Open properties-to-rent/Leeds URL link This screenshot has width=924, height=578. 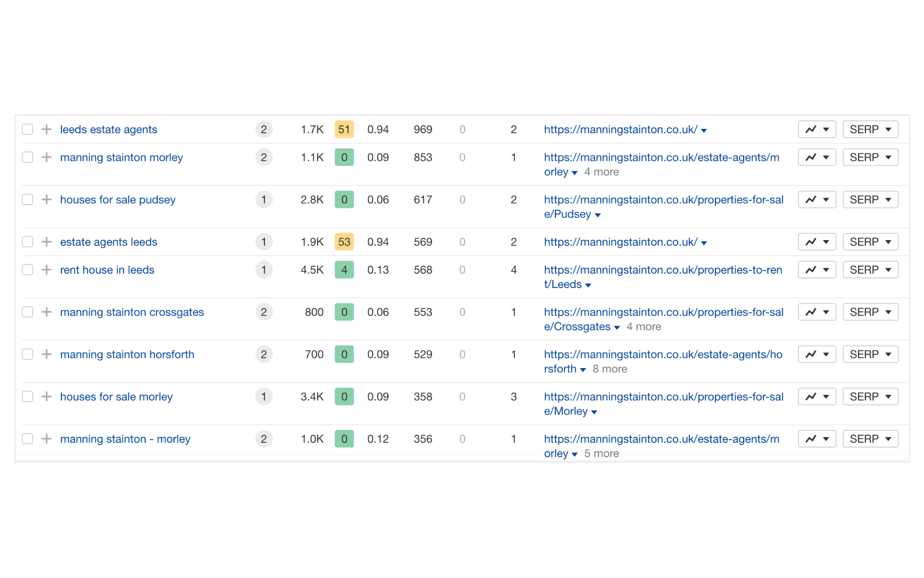pyautogui.click(x=663, y=277)
